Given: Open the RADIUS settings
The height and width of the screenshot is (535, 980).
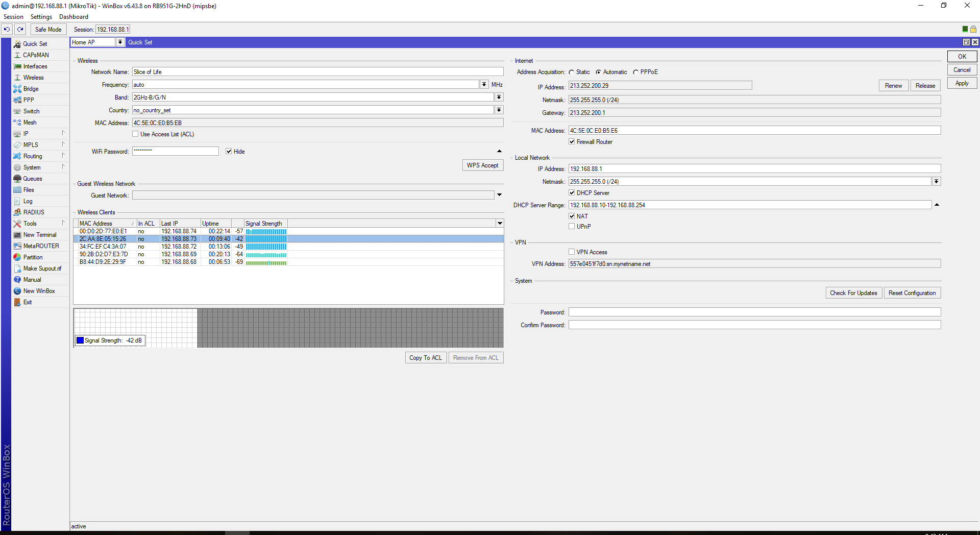Looking at the screenshot, I should click(33, 212).
